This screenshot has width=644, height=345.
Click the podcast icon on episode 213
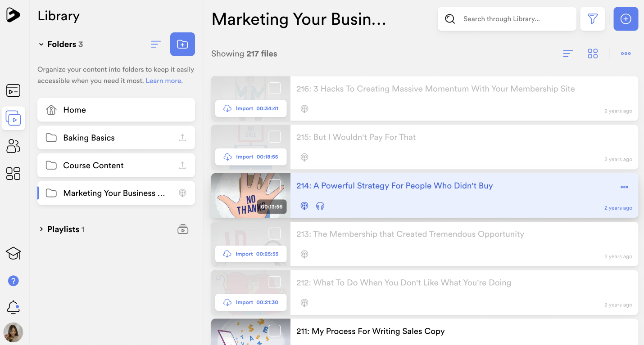point(304,255)
